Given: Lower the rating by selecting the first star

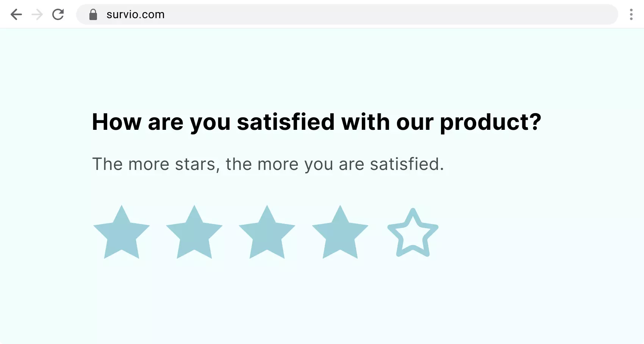Looking at the screenshot, I should click(121, 232).
